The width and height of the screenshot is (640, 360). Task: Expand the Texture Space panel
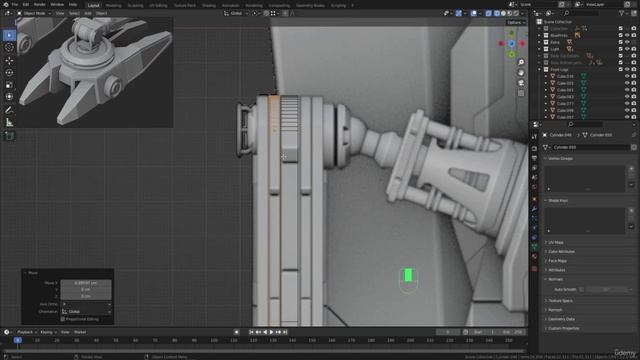[560, 301]
